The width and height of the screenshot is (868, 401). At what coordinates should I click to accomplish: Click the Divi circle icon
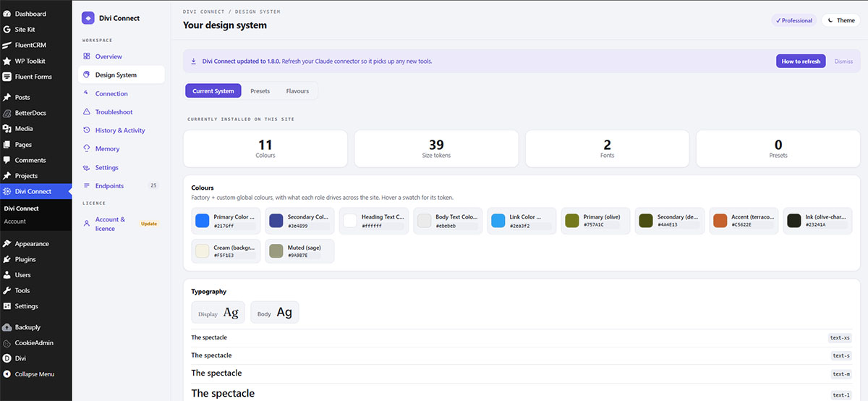click(7, 358)
